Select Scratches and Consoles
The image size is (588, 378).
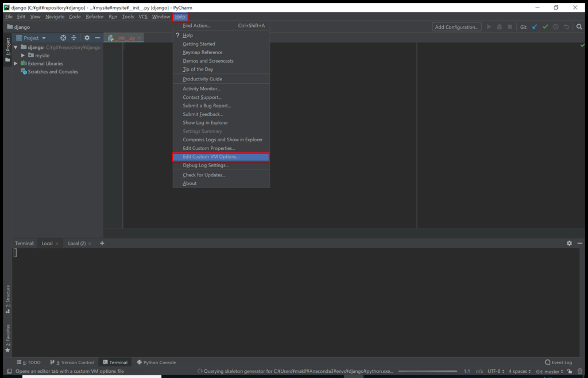49,72
